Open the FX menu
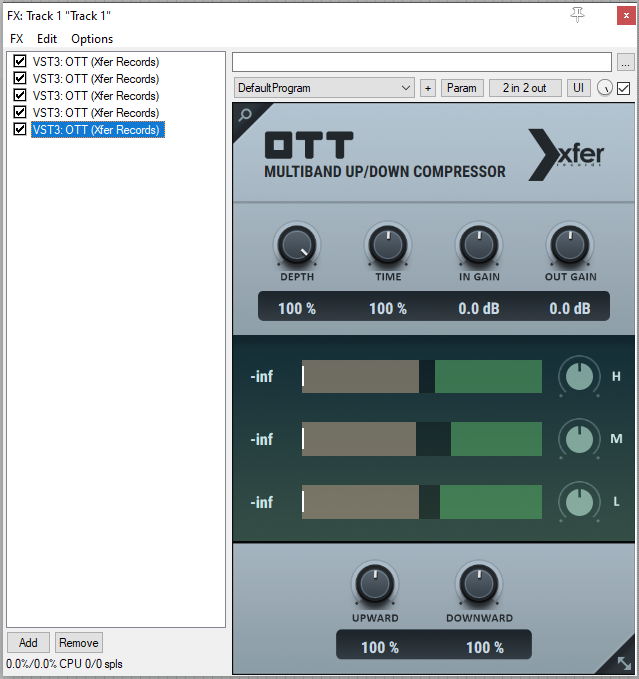639x679 pixels. [16, 39]
